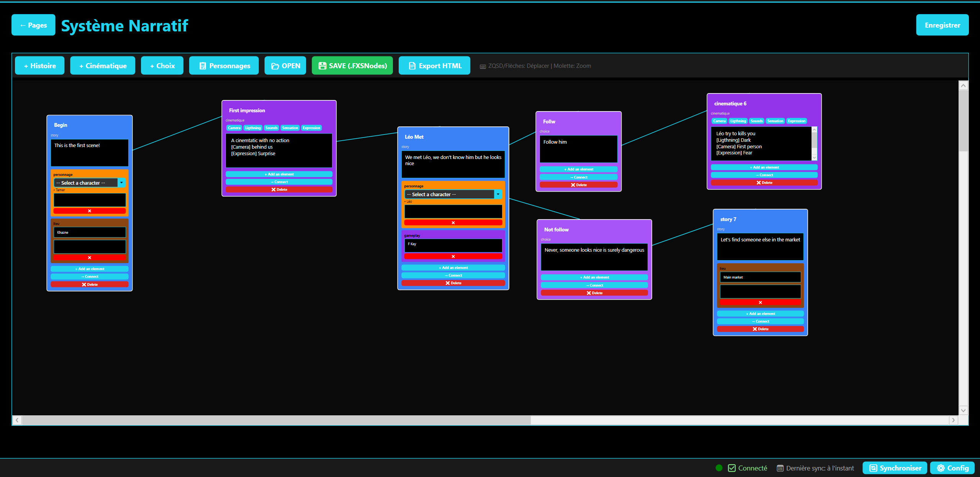The image size is (980, 477).
Task: Toggle the Connecté checkbox in status bar
Action: (x=731, y=468)
